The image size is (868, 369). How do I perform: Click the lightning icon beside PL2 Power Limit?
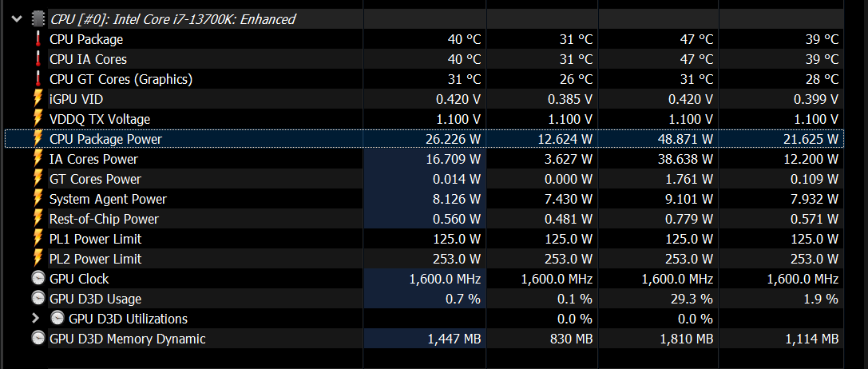coord(38,258)
